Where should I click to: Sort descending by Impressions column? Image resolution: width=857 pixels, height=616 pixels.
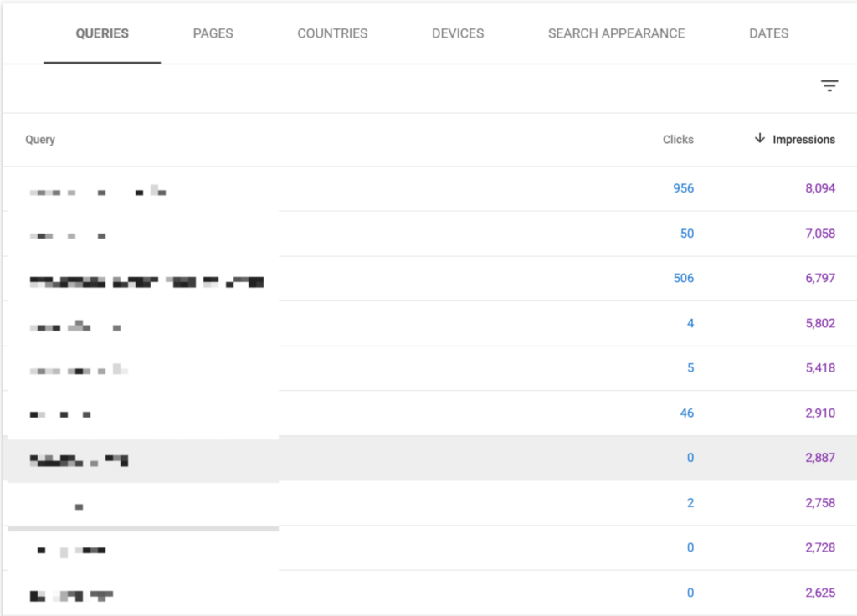click(804, 139)
